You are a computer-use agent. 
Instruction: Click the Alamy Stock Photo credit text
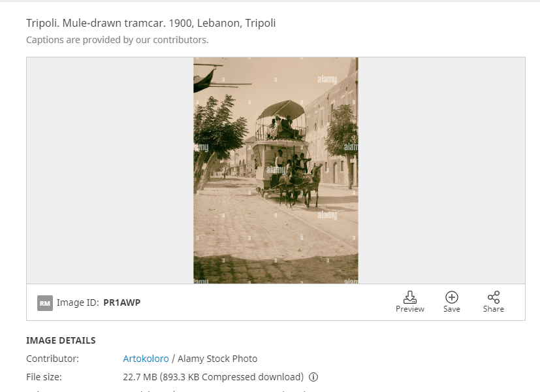pyautogui.click(x=217, y=359)
